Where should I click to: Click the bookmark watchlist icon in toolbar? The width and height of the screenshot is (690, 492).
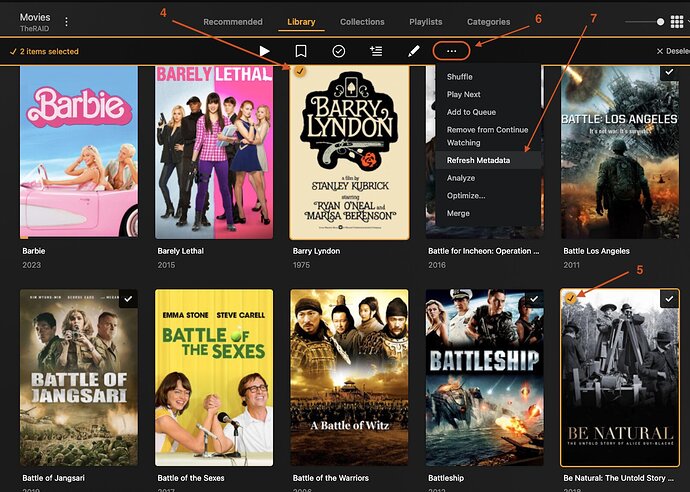tap(301, 51)
